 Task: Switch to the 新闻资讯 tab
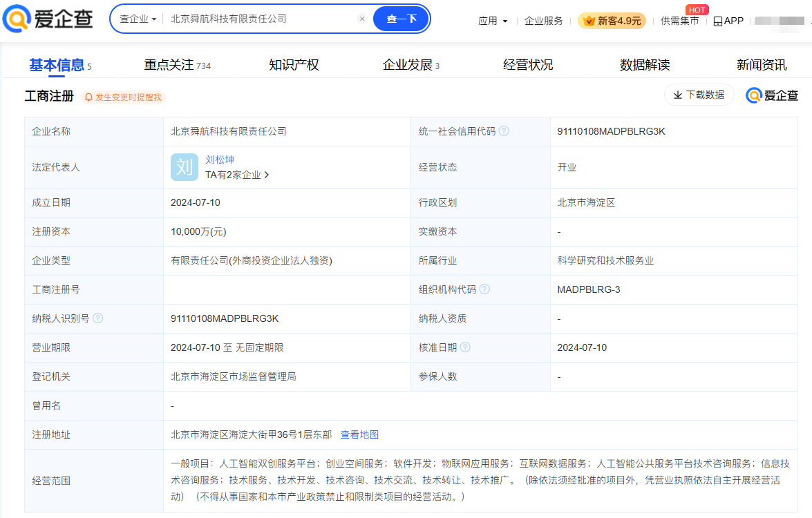pos(762,65)
